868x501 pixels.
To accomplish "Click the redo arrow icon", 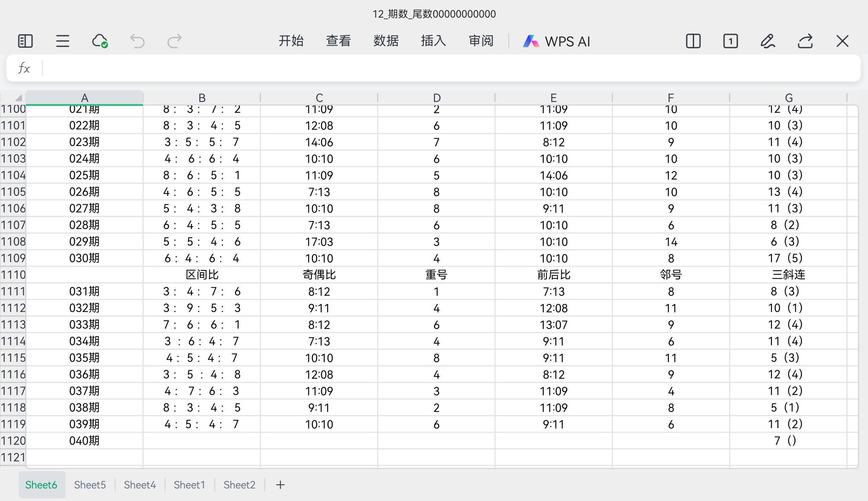I will coord(174,41).
